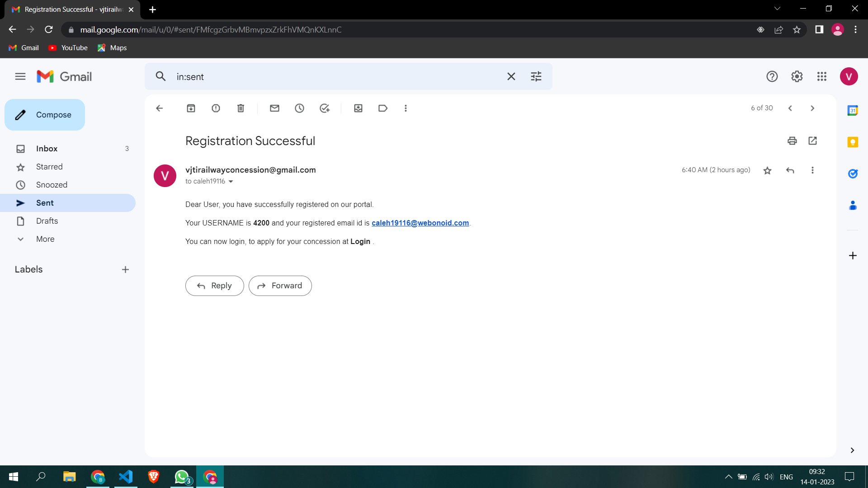Open the Labels tag icon
Image resolution: width=868 pixels, height=488 pixels.
coord(383,108)
